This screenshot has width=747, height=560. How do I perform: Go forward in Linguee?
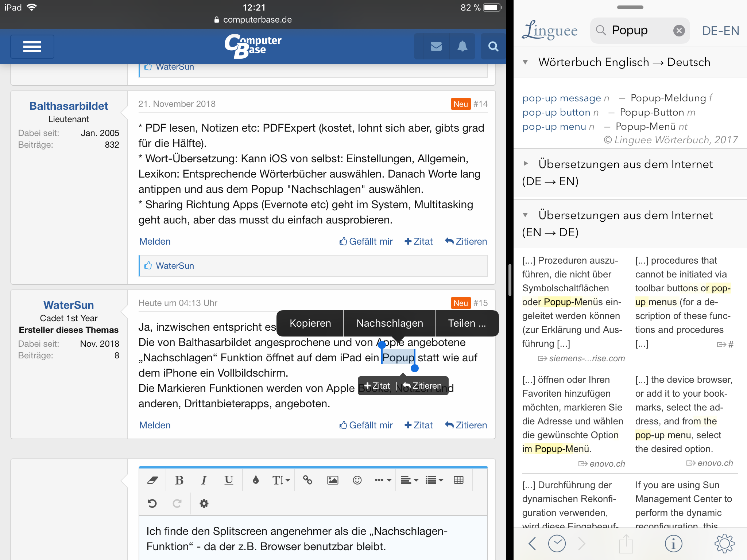tap(582, 543)
